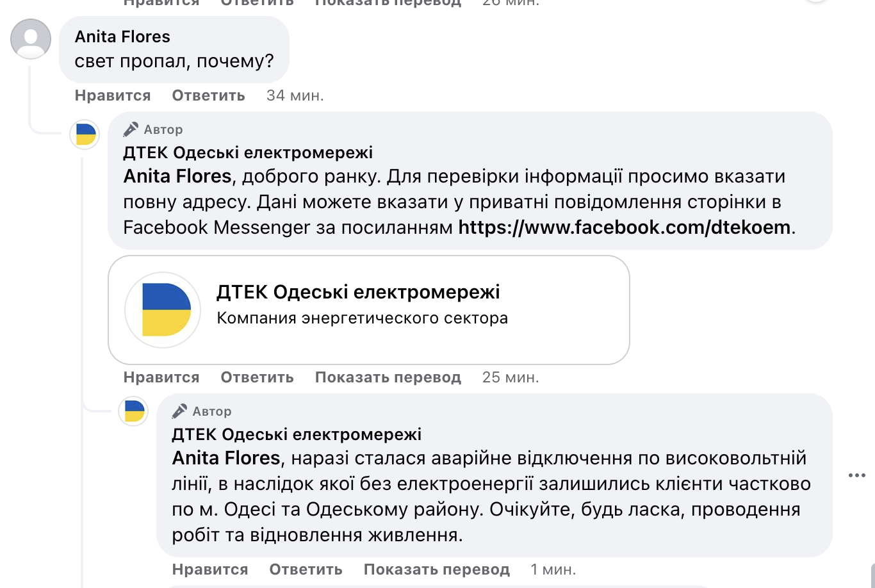875x588 pixels.
Task: Click the 25 мин. timestamp under the preview card
Action: tap(511, 377)
